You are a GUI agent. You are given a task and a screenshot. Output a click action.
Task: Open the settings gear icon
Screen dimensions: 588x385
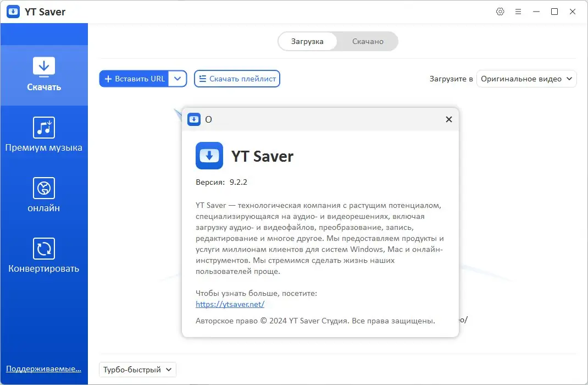(500, 12)
